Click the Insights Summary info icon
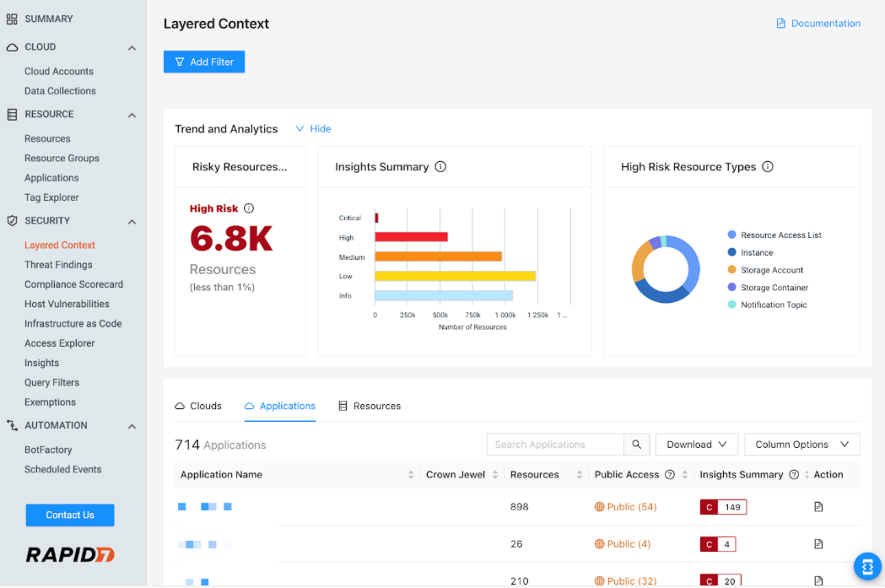This screenshot has height=588, width=885. coord(440,167)
